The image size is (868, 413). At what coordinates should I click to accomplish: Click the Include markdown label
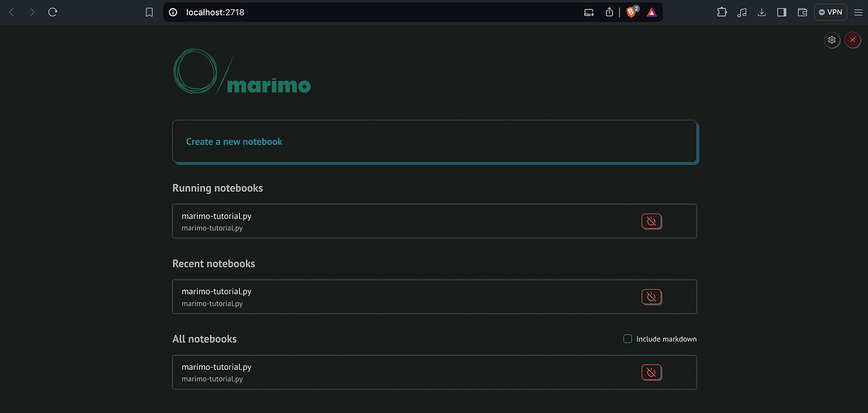pyautogui.click(x=666, y=339)
